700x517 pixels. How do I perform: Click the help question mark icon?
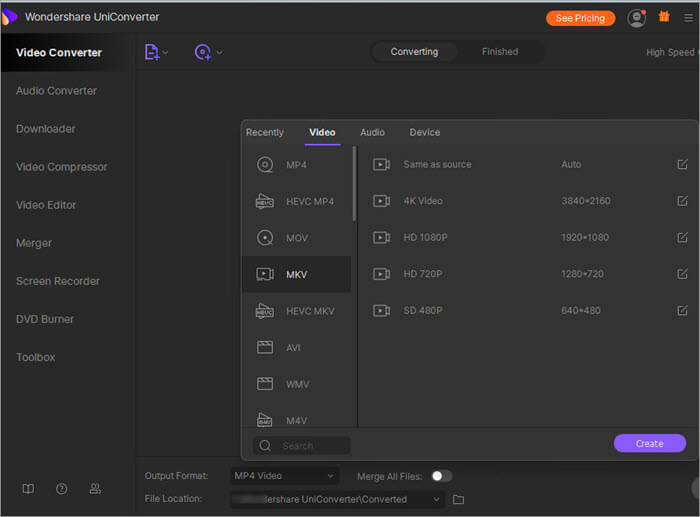62,489
